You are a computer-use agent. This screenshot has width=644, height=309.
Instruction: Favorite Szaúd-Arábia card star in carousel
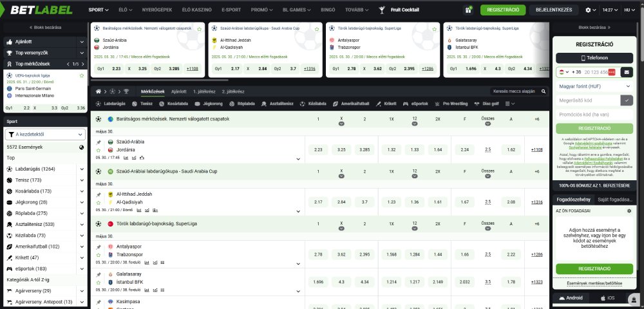[x=199, y=29]
